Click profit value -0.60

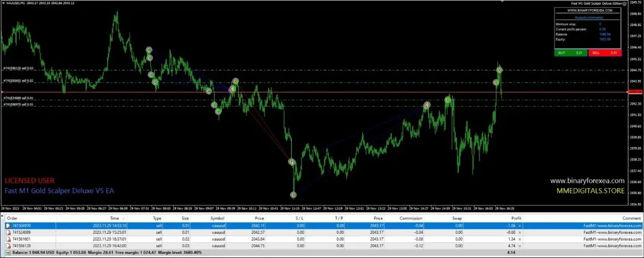tap(511, 232)
